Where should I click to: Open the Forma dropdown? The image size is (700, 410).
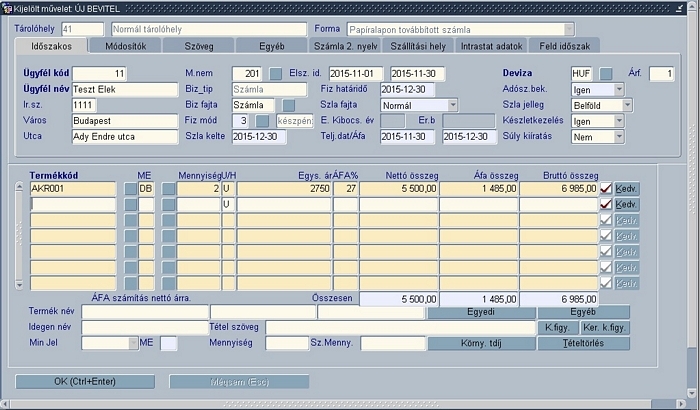tap(569, 29)
